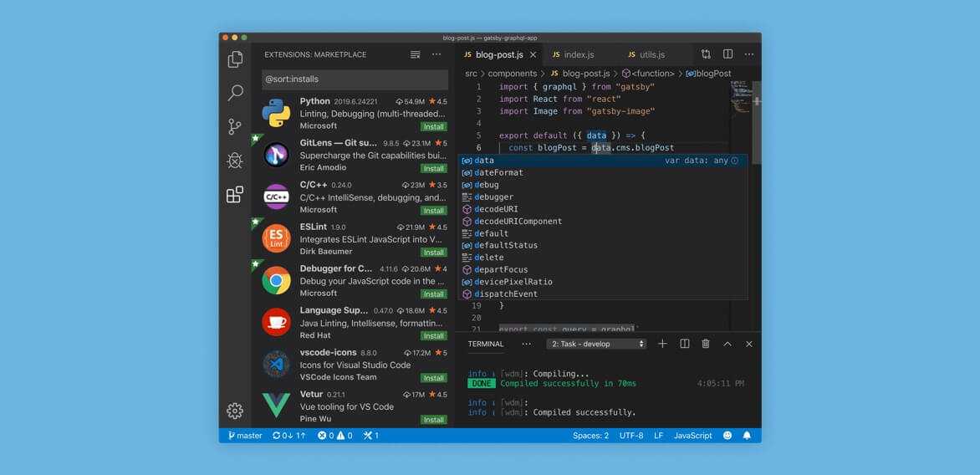
Task: Install the Debugger for Chrome extension
Action: click(x=434, y=294)
